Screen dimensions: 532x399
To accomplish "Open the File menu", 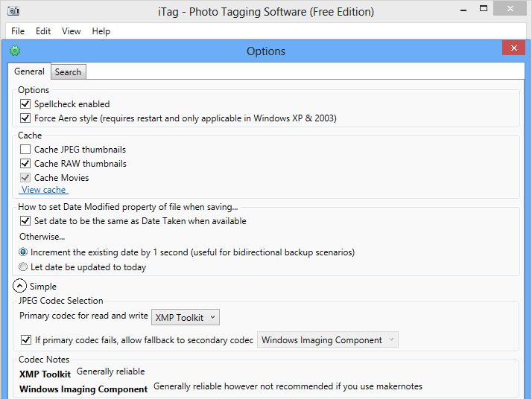I will tap(18, 31).
